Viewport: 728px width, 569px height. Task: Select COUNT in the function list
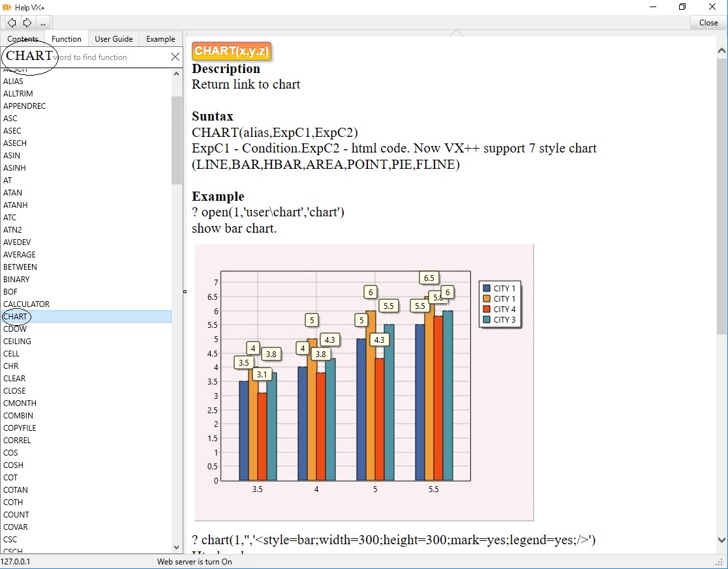(15, 515)
